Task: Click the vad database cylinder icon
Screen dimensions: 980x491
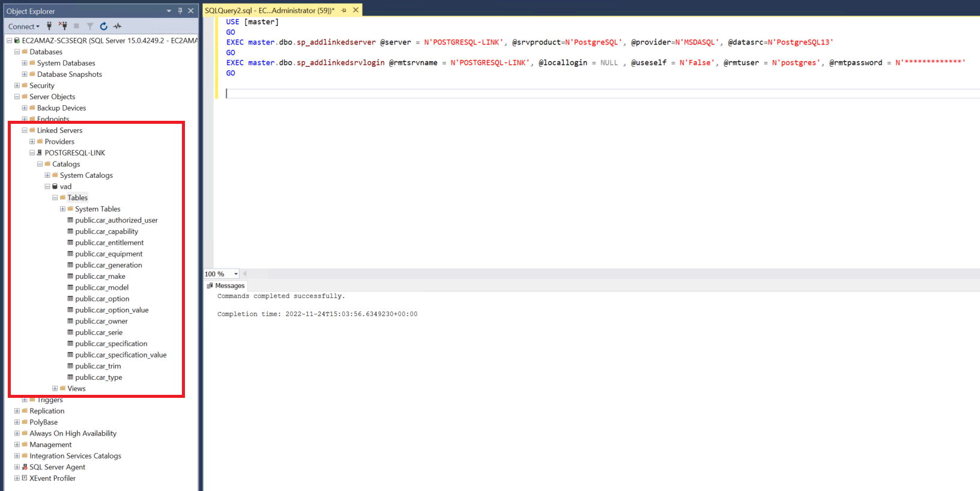Action: point(55,186)
